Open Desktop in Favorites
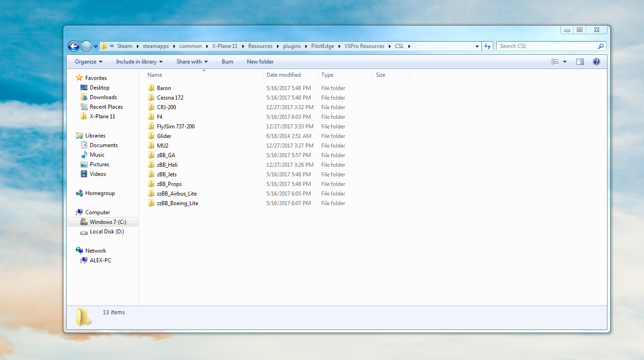644x360 pixels. (x=99, y=88)
